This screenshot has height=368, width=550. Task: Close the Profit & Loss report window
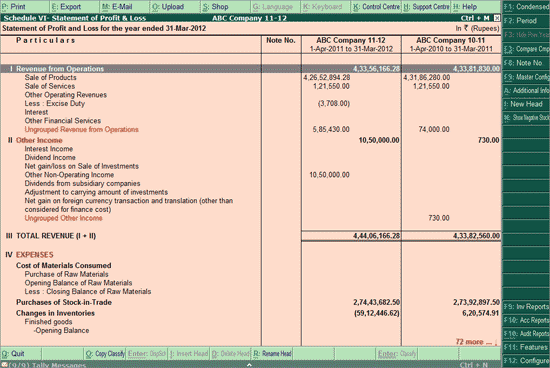click(x=497, y=18)
